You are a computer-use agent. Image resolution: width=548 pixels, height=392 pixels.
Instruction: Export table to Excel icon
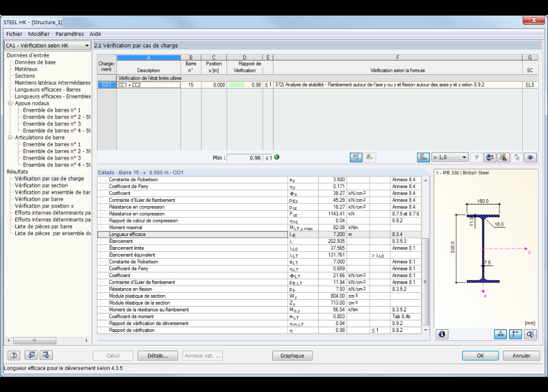pyautogui.click(x=503, y=158)
